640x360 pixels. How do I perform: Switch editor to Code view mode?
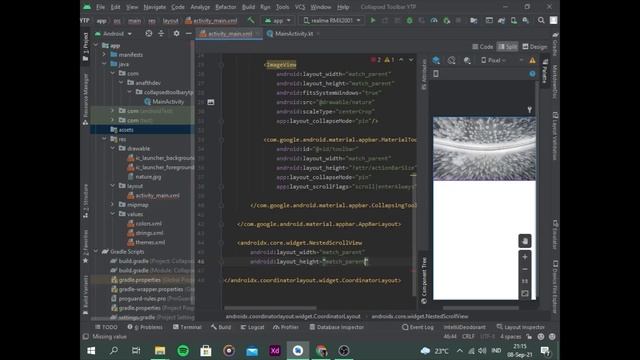point(482,47)
